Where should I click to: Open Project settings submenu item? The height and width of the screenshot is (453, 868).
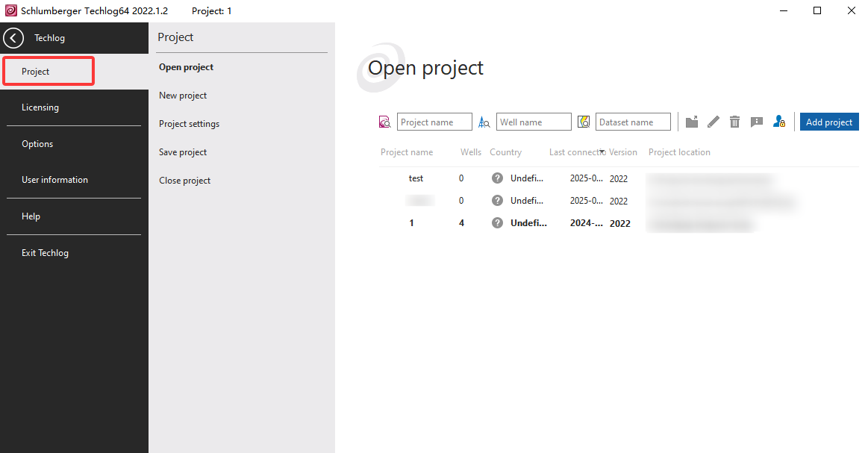(189, 123)
